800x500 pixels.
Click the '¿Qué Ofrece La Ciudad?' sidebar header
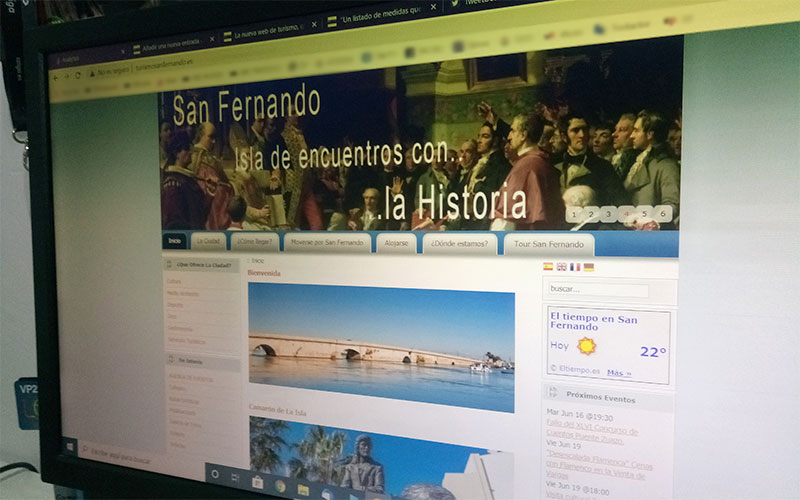coord(203,265)
